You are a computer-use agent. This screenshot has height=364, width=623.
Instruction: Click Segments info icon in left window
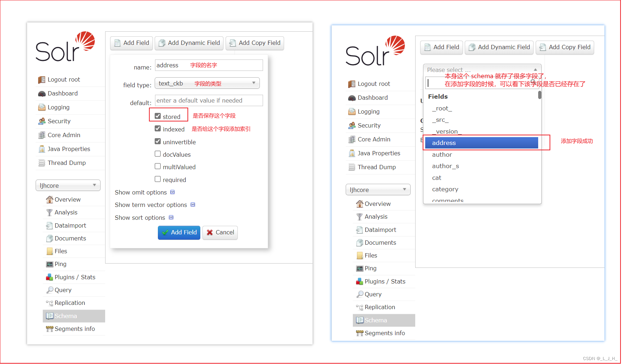pos(50,329)
